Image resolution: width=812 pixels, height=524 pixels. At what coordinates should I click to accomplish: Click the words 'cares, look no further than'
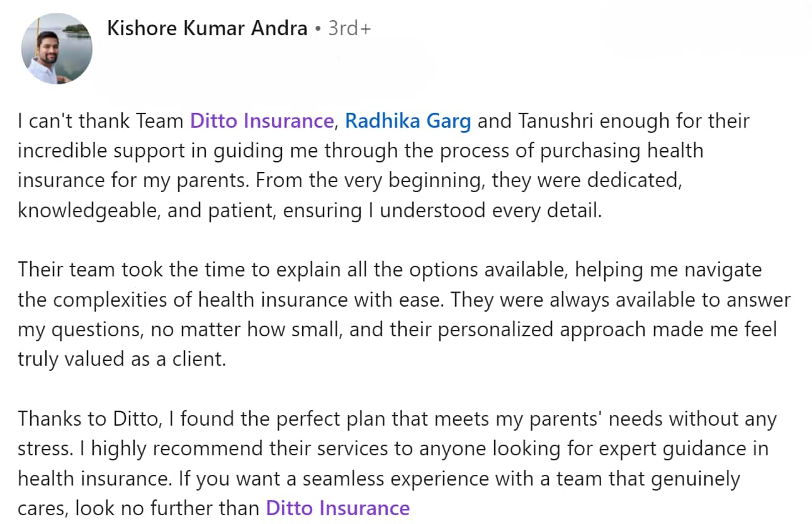(x=138, y=508)
